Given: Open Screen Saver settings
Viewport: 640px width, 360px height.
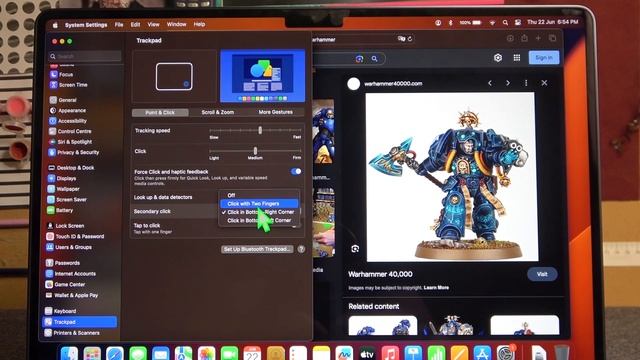Looking at the screenshot, I should click(x=67, y=200).
